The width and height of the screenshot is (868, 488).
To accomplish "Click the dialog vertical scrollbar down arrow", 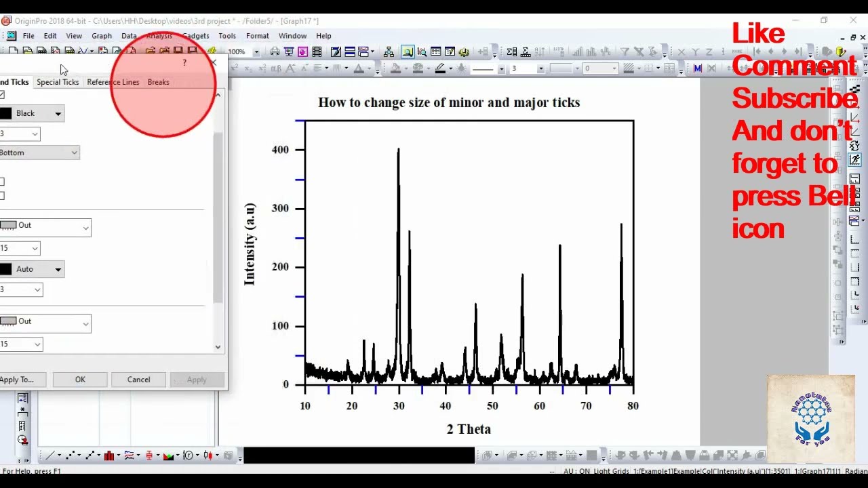I will point(218,347).
